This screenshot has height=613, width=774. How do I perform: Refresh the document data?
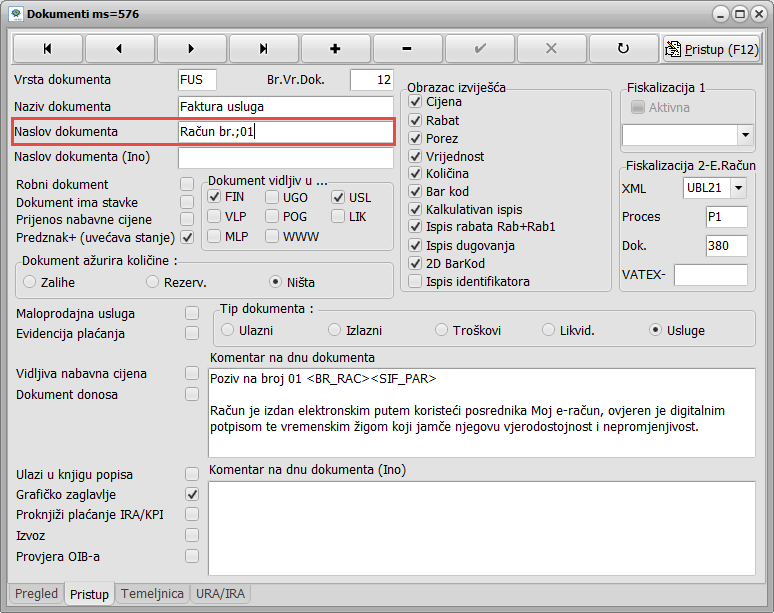click(x=623, y=48)
